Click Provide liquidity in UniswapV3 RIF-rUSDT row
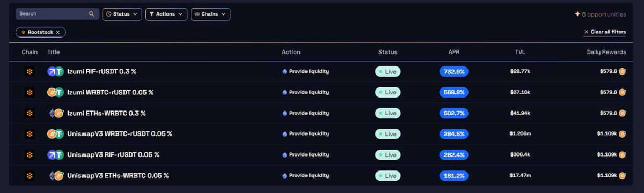 pyautogui.click(x=305, y=155)
